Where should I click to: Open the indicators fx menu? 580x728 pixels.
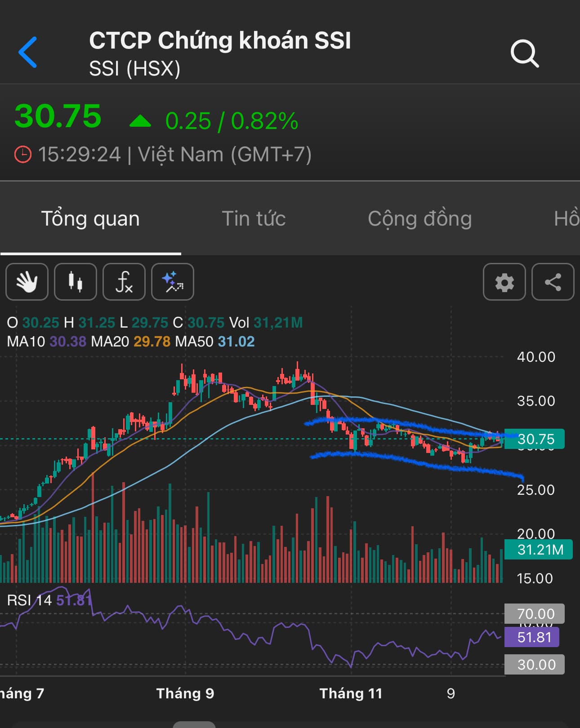124,282
